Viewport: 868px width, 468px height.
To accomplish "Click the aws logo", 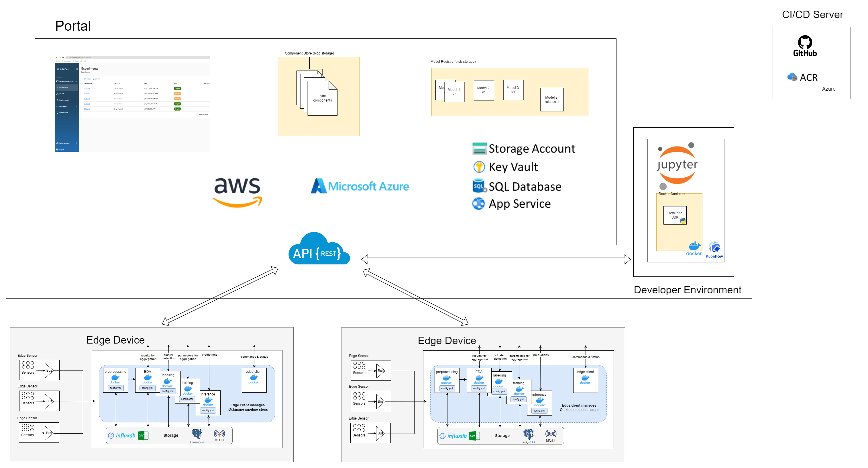I will click(237, 192).
